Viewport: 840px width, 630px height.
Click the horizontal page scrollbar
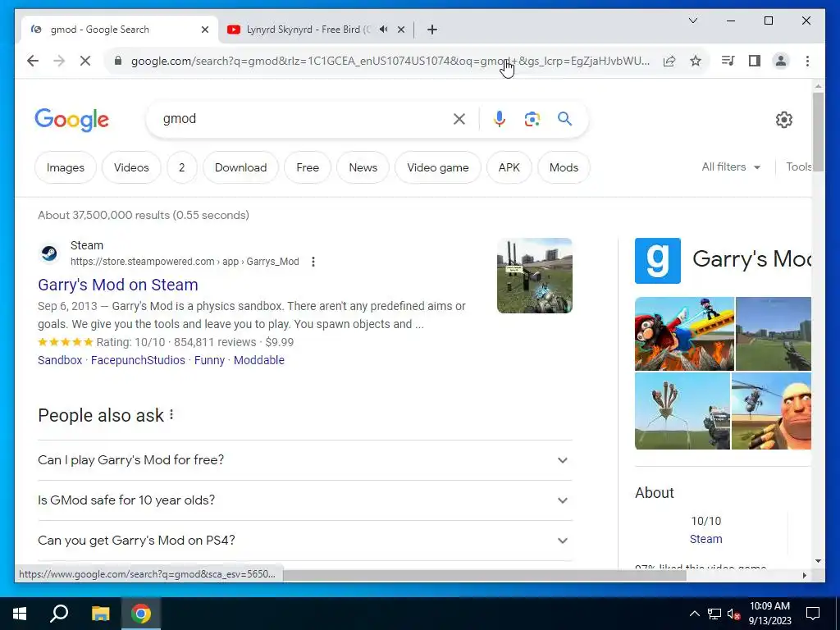tap(484, 575)
